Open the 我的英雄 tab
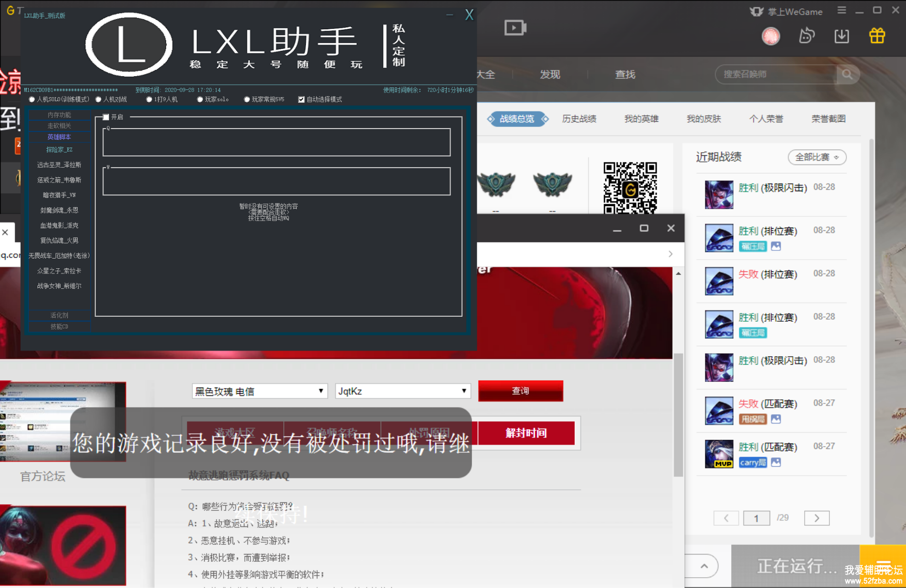 [x=641, y=119]
